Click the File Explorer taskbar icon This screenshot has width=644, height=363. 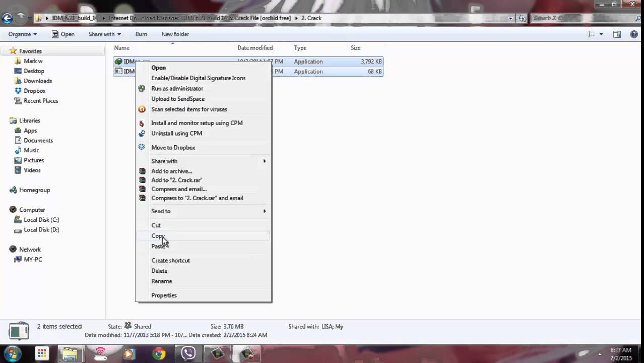click(71, 353)
